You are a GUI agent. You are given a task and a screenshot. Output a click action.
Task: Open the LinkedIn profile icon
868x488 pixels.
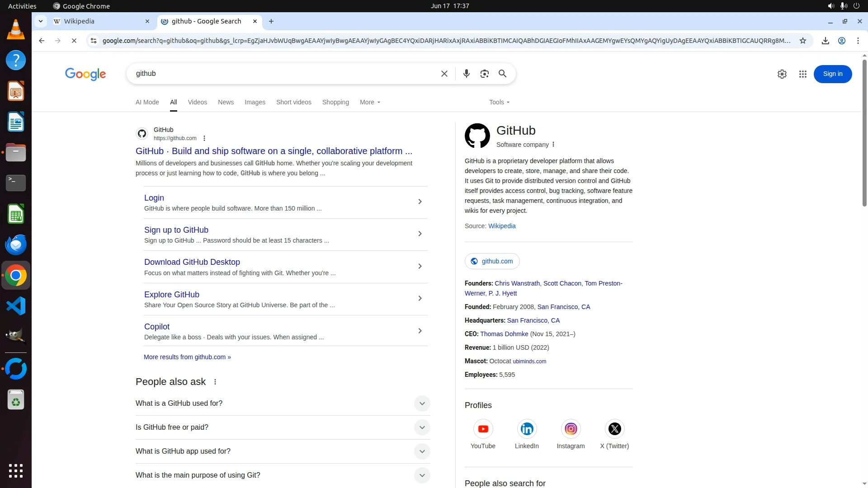tap(527, 429)
